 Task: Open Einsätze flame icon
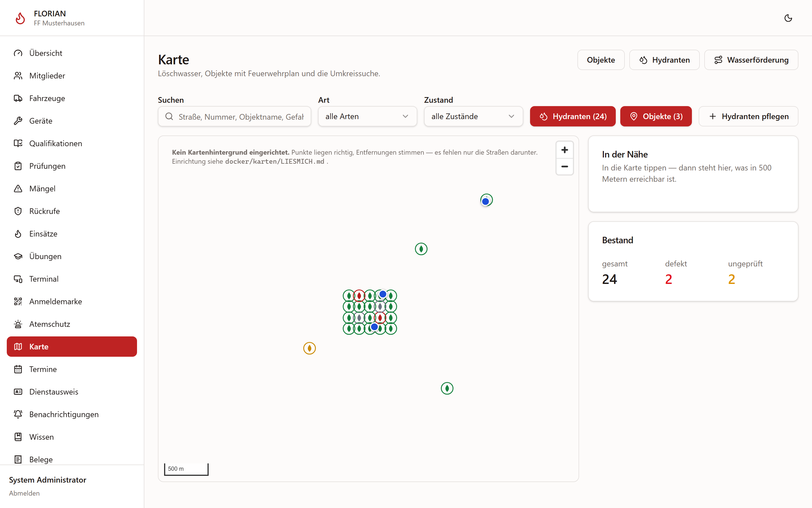18,233
